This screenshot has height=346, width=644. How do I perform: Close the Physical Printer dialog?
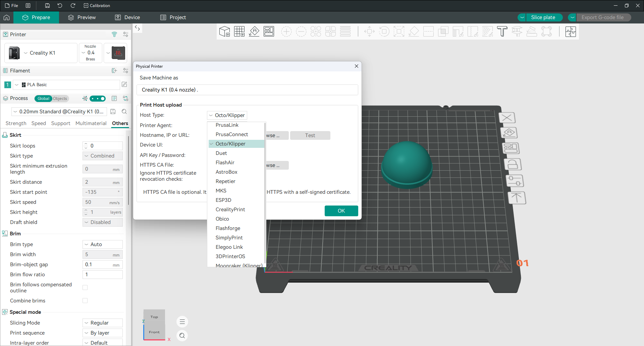(357, 66)
